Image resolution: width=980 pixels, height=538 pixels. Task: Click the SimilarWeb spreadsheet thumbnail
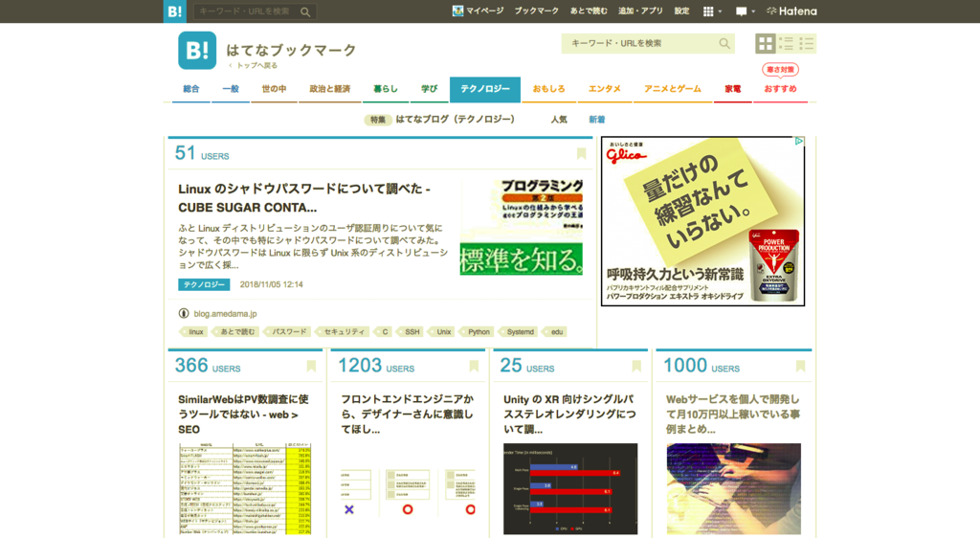245,489
